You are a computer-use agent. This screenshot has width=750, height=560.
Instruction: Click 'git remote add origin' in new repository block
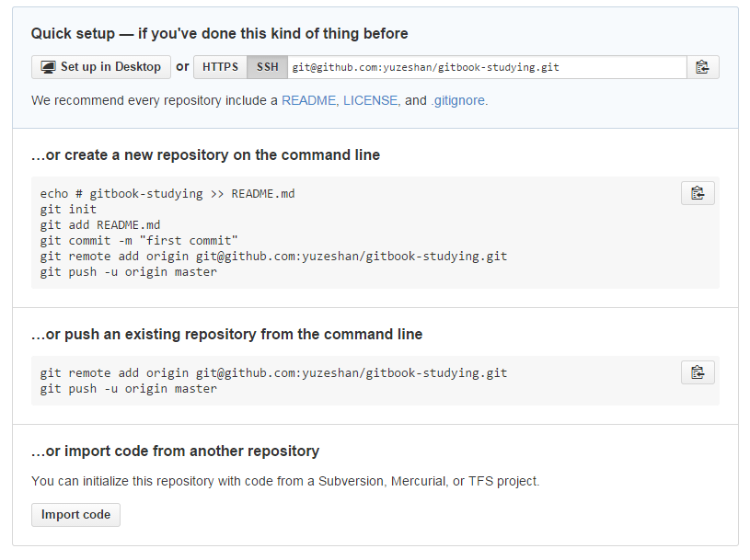pos(273,257)
